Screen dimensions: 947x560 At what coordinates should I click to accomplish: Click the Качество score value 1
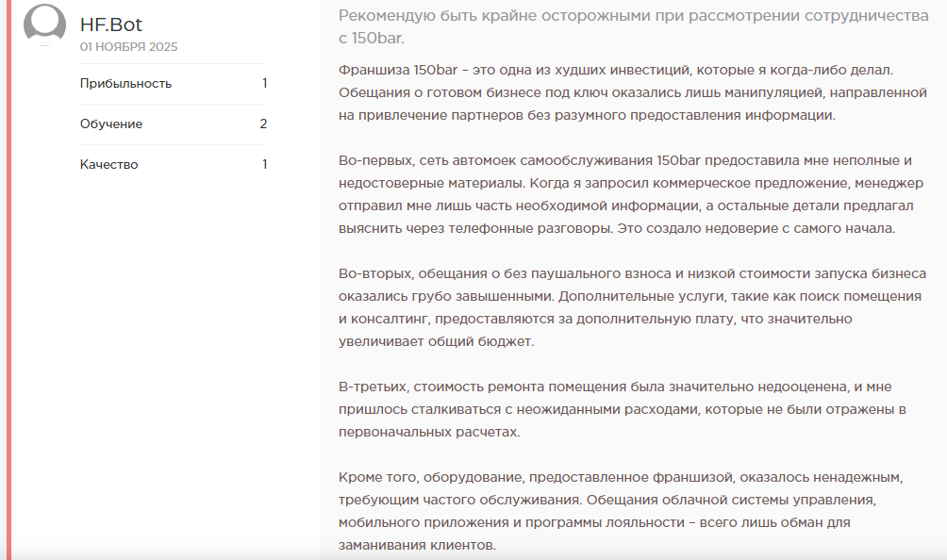click(264, 164)
